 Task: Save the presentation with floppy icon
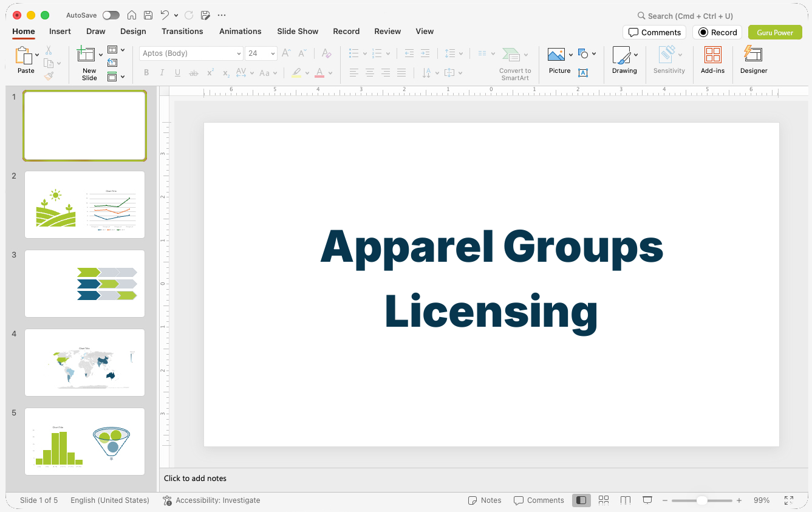148,15
